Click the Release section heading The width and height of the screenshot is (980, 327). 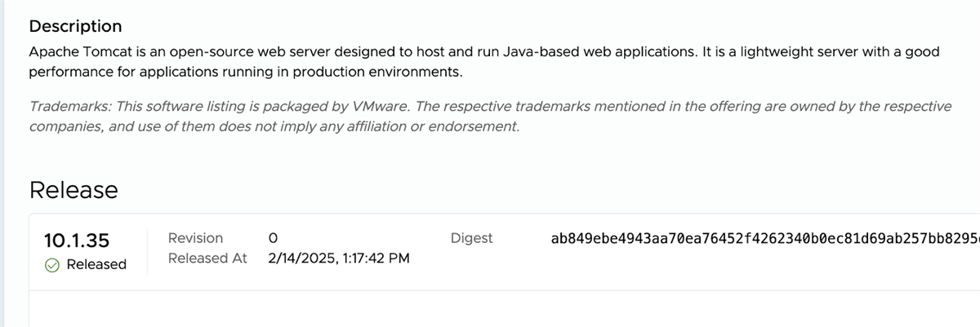(x=73, y=190)
